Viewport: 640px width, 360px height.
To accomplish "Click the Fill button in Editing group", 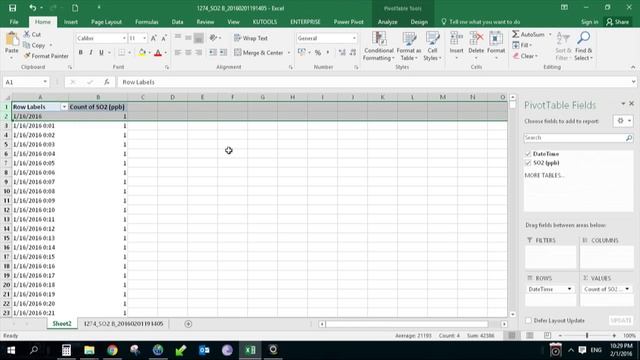I will (x=522, y=45).
